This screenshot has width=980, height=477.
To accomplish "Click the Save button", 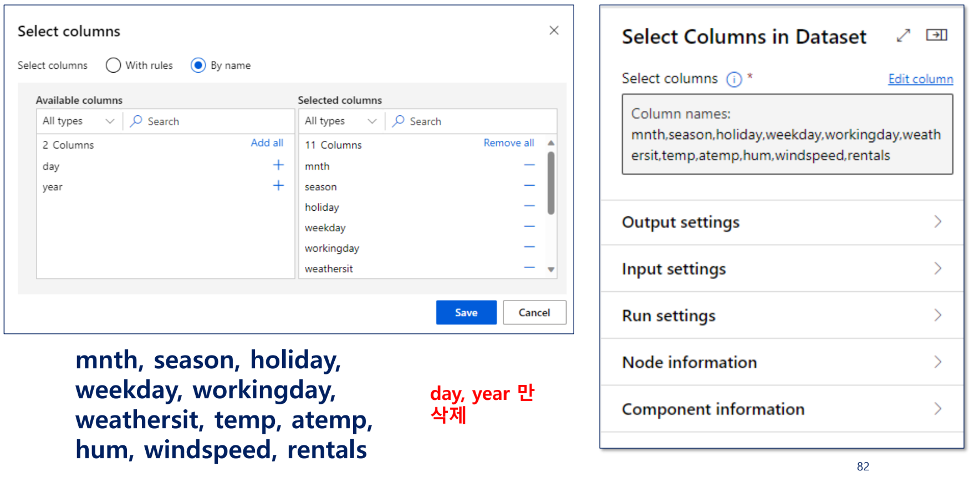I will [x=466, y=312].
